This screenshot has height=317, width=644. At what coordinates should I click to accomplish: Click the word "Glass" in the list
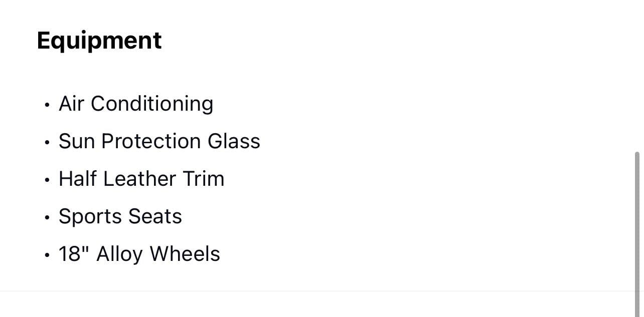pyautogui.click(x=234, y=141)
